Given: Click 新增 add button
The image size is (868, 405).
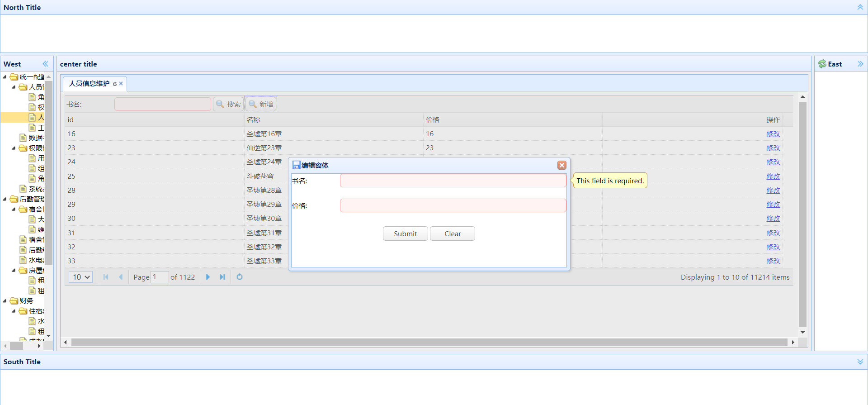Looking at the screenshot, I should [x=261, y=104].
